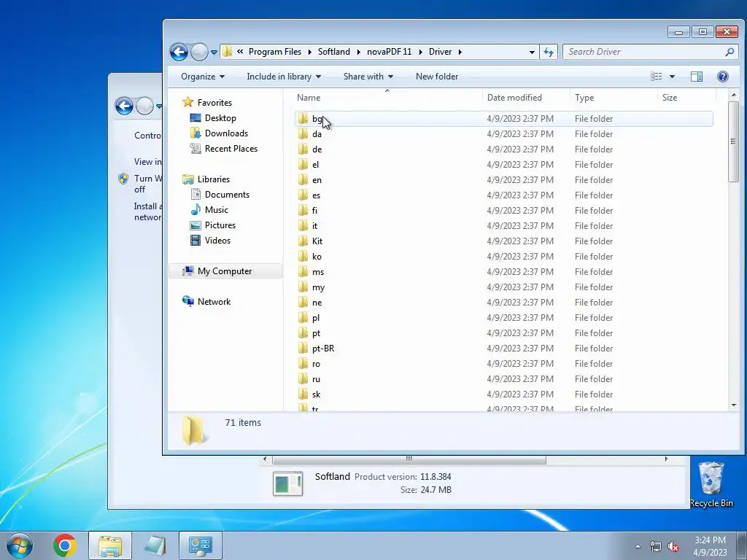Open Recent Places in Favorites

(231, 149)
